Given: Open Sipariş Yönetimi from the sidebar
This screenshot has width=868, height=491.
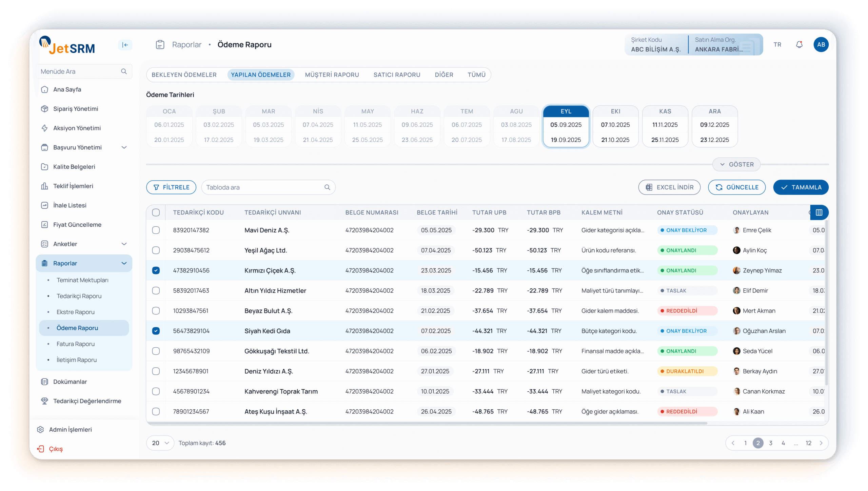Looking at the screenshot, I should [x=75, y=109].
